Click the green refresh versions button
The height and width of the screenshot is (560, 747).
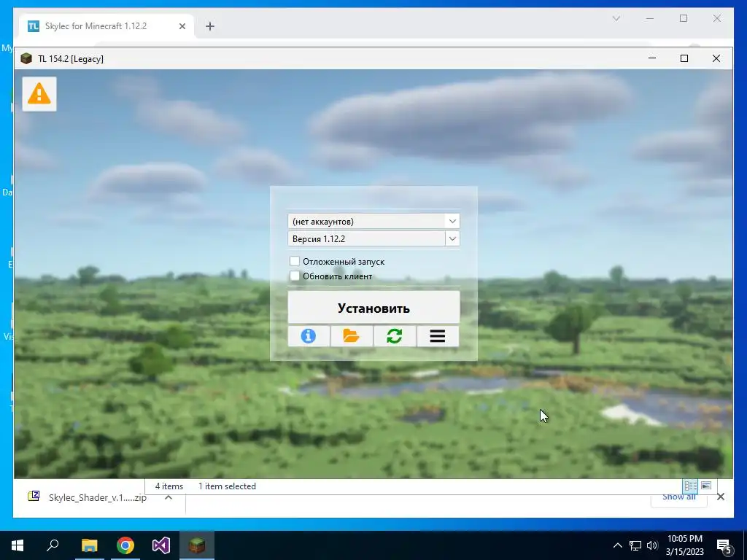(395, 336)
